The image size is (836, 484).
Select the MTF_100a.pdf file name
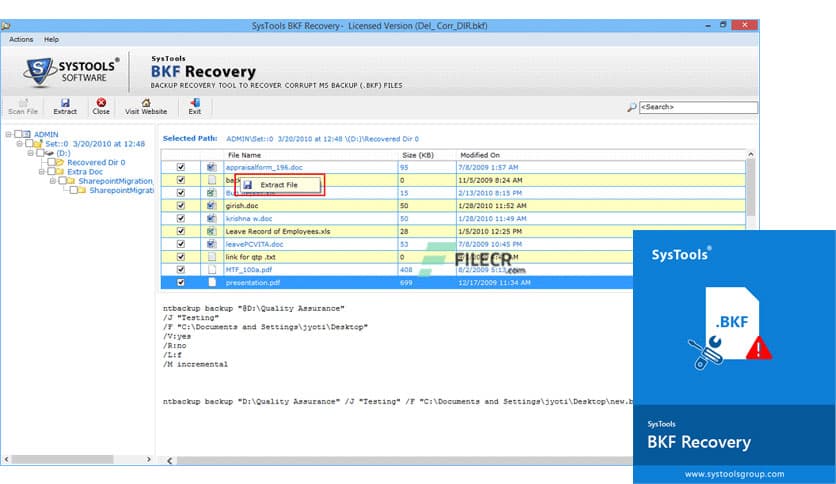point(248,270)
